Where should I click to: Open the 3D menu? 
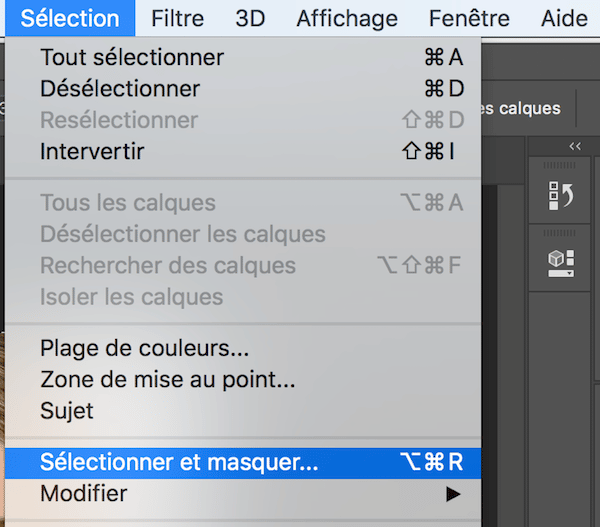(x=250, y=18)
